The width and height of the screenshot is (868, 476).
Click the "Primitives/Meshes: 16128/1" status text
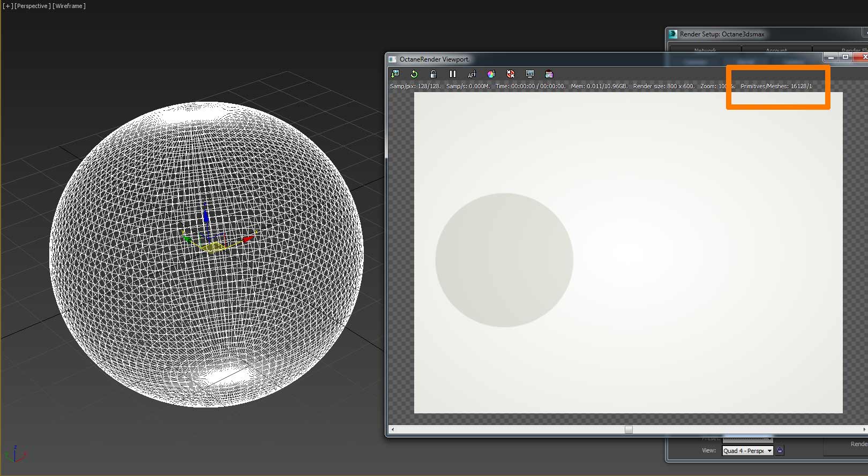click(x=776, y=86)
